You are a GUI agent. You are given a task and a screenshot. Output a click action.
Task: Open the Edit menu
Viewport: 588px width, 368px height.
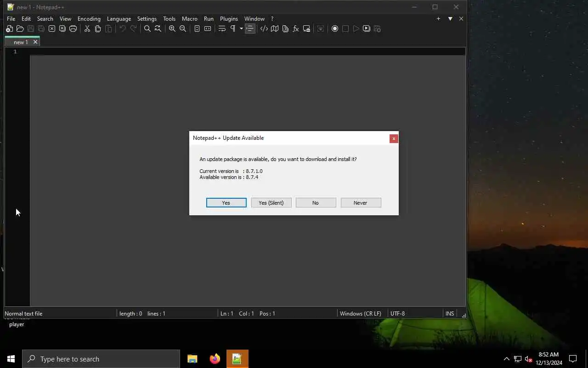(26, 19)
